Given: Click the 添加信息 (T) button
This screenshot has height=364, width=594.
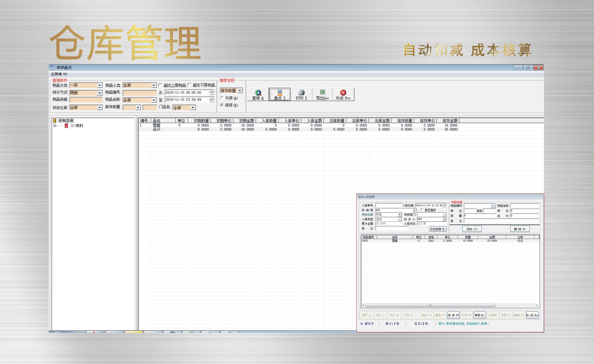Looking at the screenshot, I should (438, 229).
